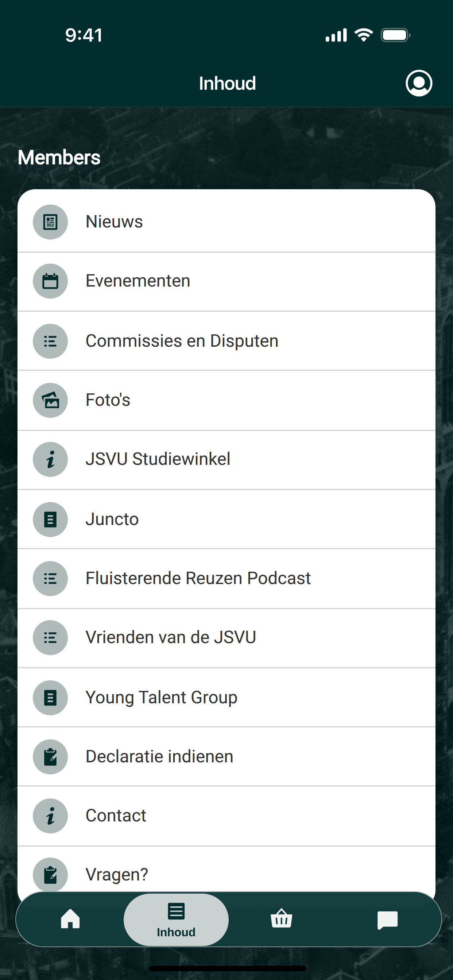
Task: Select the Inhoud tab in bottom bar
Action: point(176,919)
